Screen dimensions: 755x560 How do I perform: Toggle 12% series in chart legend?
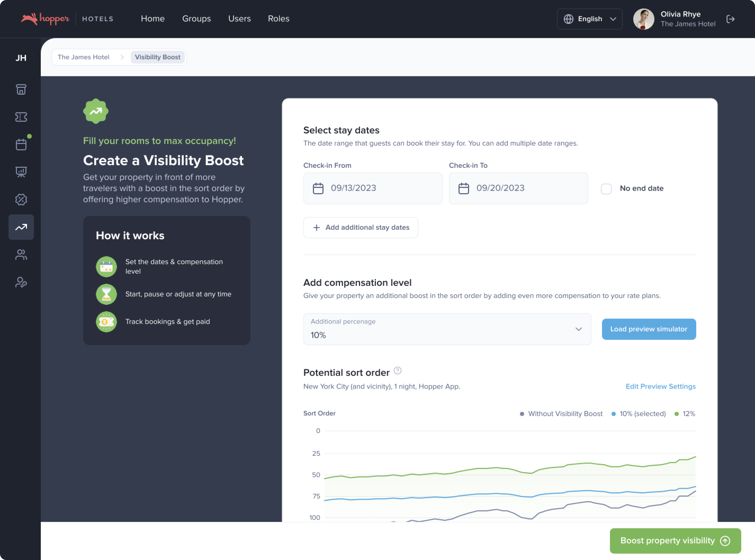[685, 414]
